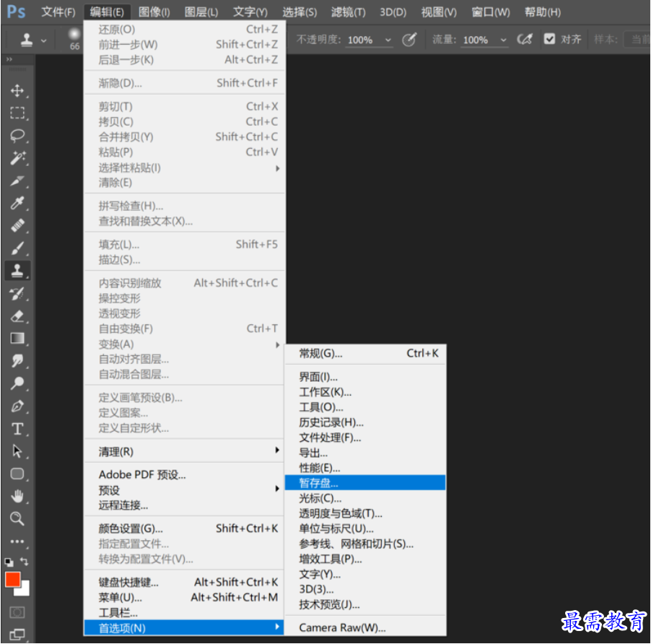Image resolution: width=651 pixels, height=644 pixels.
Task: Select the Rounded Rectangle shape tool
Action: click(17, 474)
